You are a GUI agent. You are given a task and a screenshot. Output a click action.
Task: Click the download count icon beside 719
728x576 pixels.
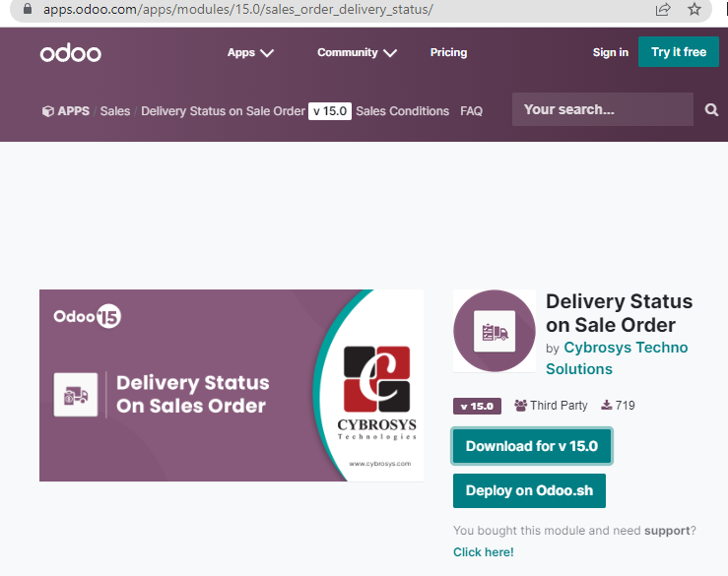607,406
